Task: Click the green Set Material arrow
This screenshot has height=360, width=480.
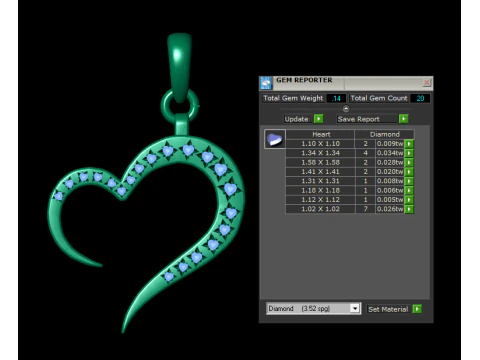Action: pyautogui.click(x=417, y=309)
